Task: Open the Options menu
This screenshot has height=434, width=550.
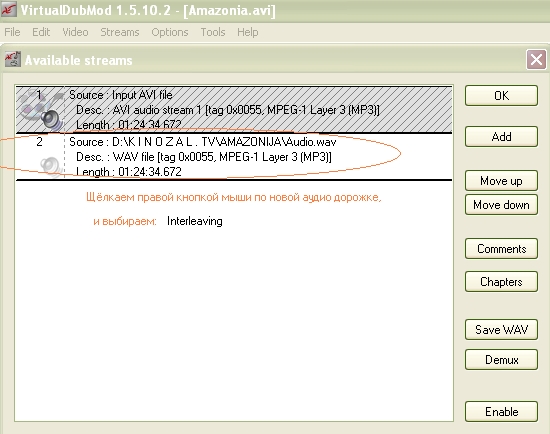Action: pos(170,32)
